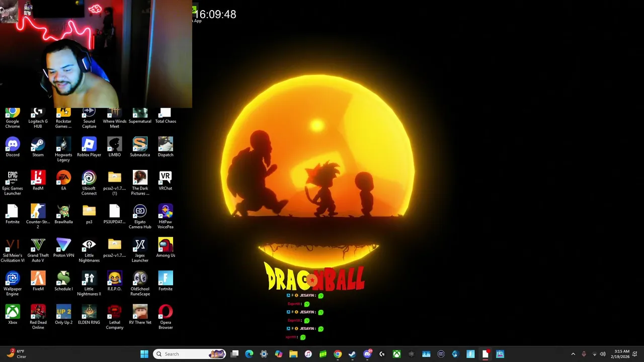
Task: Open Xbox app from the taskbar
Action: point(396,354)
